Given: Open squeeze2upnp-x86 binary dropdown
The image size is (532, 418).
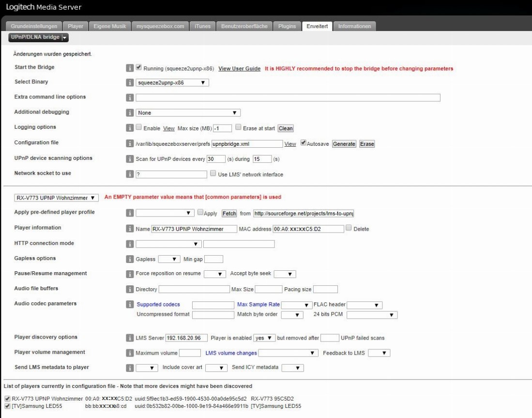Looking at the screenshot, I should point(172,82).
